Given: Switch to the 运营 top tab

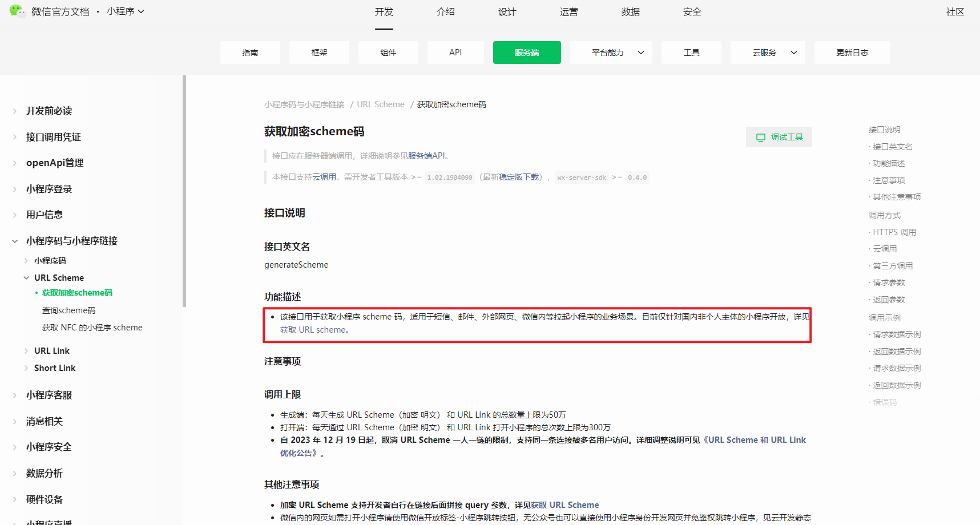Looking at the screenshot, I should (569, 12).
